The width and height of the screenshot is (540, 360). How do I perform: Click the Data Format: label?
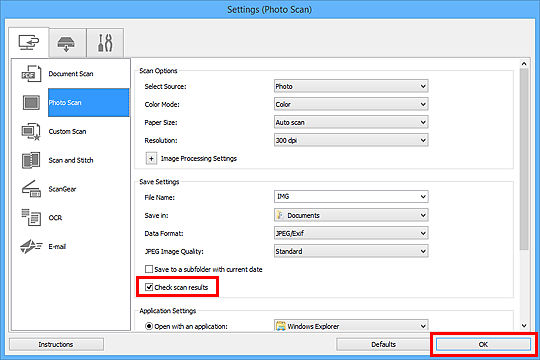[x=164, y=234]
